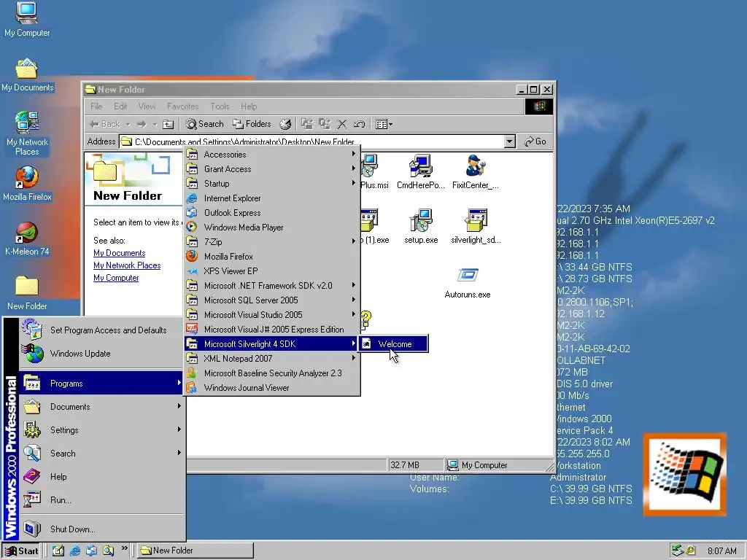
Task: Open the Favorites menu
Action: coord(182,106)
